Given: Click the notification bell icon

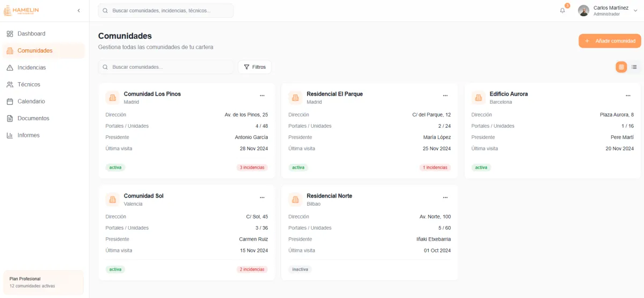Looking at the screenshot, I should (562, 10).
